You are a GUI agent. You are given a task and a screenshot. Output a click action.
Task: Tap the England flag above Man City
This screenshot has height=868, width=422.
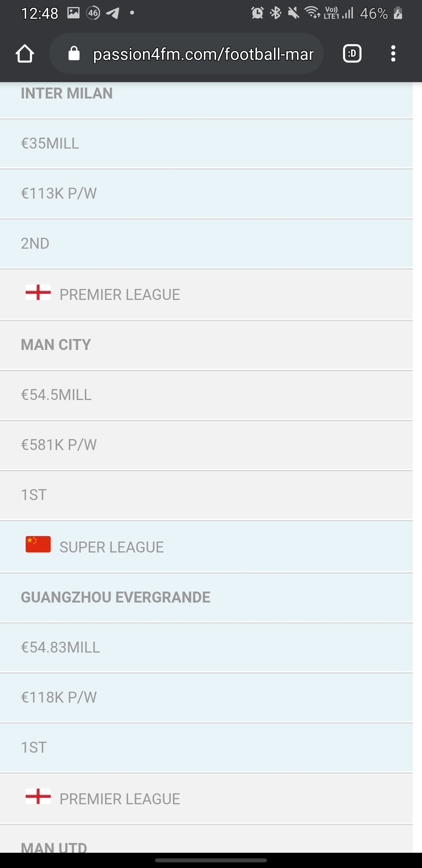click(38, 292)
